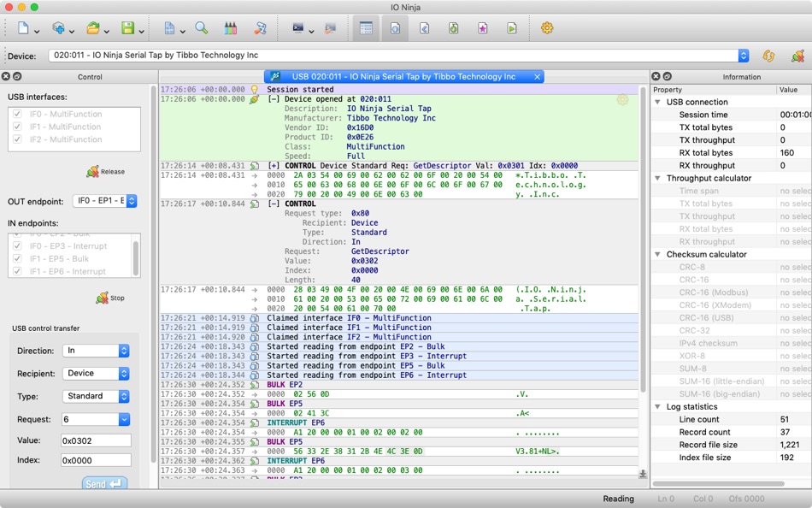Image resolution: width=812 pixels, height=508 pixels.
Task: Click the faint gear icon in the Device opened record
Action: [622, 100]
